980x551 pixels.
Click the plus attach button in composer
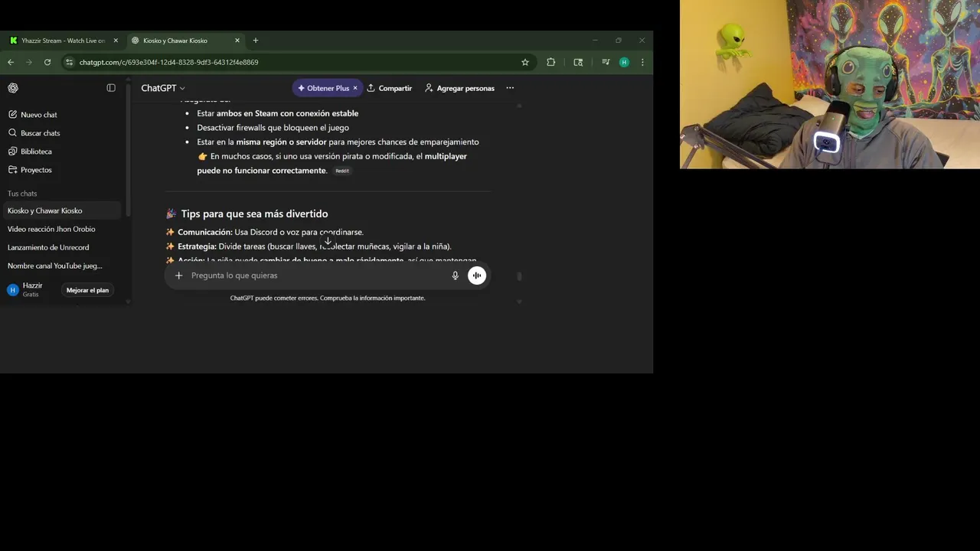pyautogui.click(x=178, y=275)
